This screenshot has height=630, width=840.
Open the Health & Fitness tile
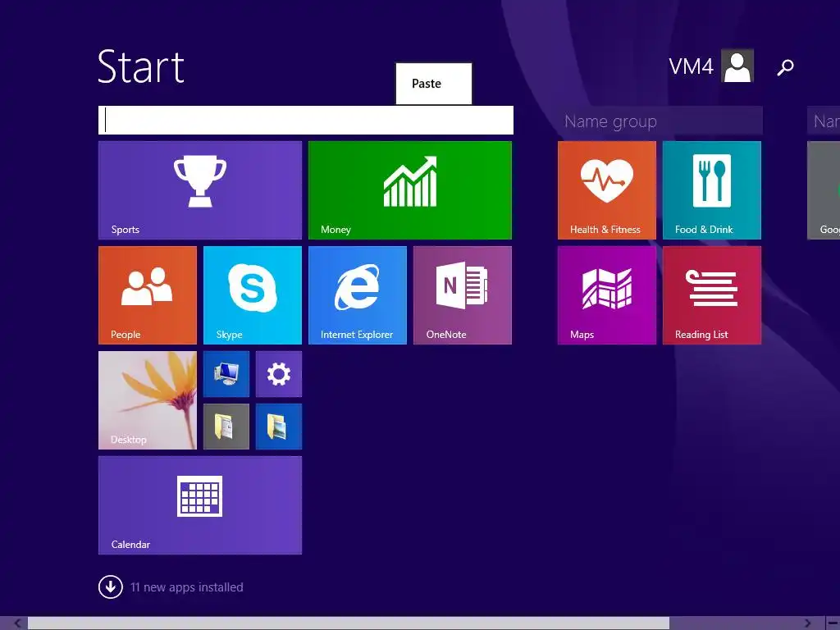[x=606, y=190]
